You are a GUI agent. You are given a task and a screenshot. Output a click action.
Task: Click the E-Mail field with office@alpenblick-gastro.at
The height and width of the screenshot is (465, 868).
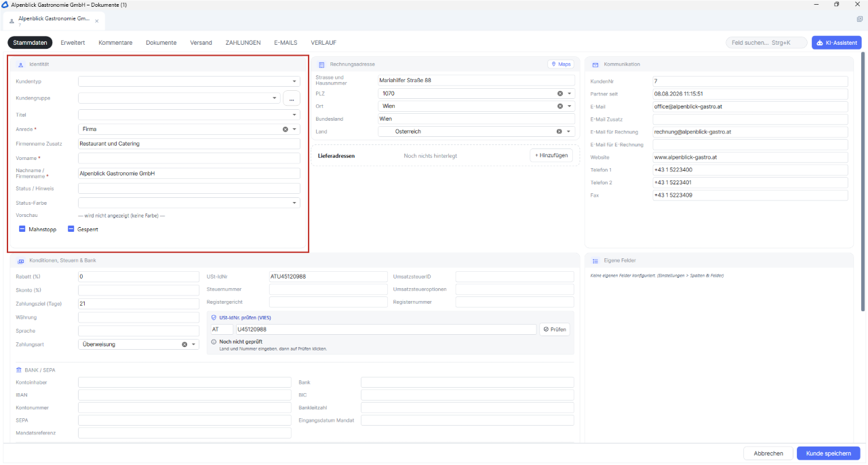click(751, 106)
